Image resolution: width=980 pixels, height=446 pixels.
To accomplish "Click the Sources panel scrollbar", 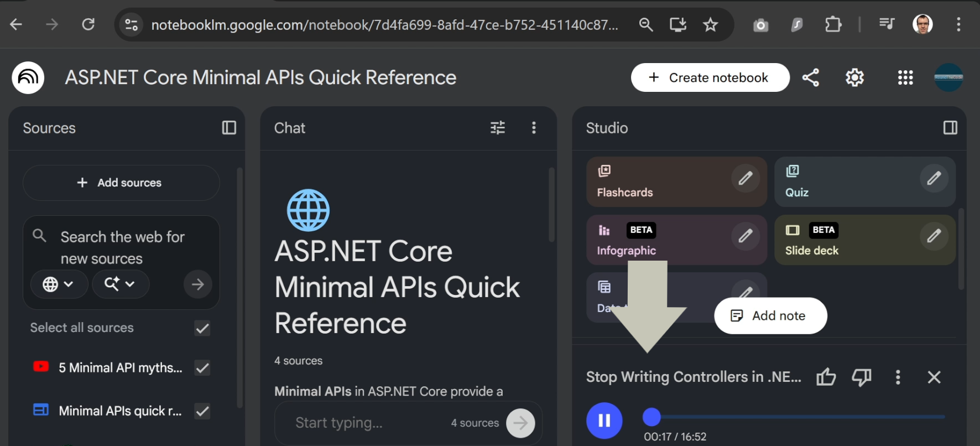I will coord(239,288).
